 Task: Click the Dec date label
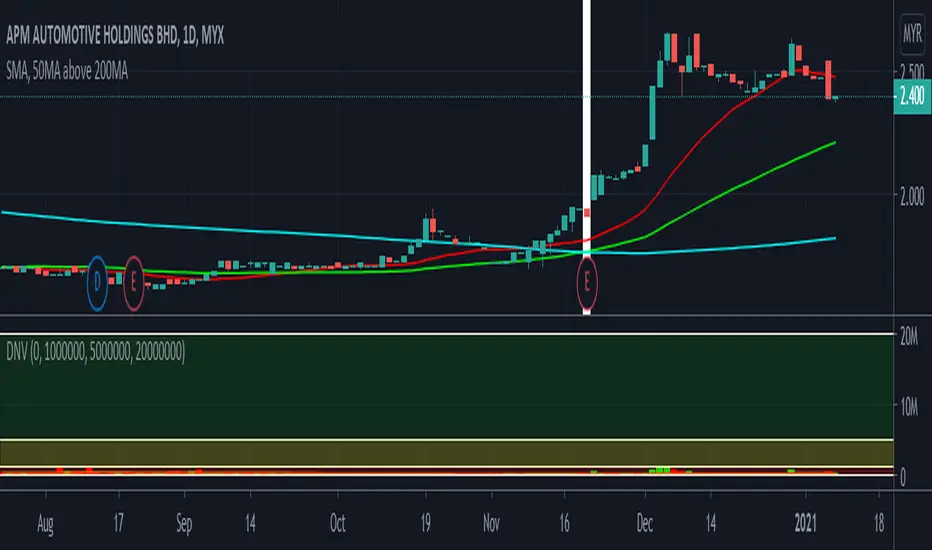tap(645, 523)
